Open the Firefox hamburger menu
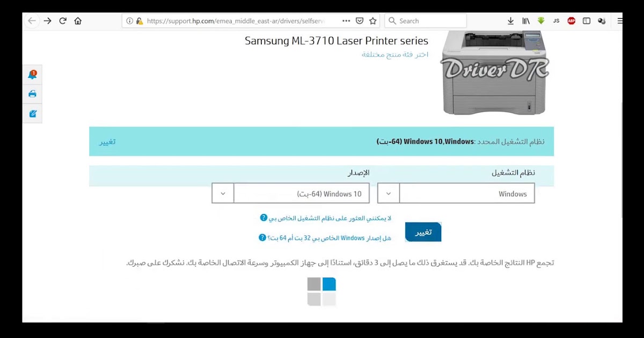The height and width of the screenshot is (338, 644). [x=620, y=21]
